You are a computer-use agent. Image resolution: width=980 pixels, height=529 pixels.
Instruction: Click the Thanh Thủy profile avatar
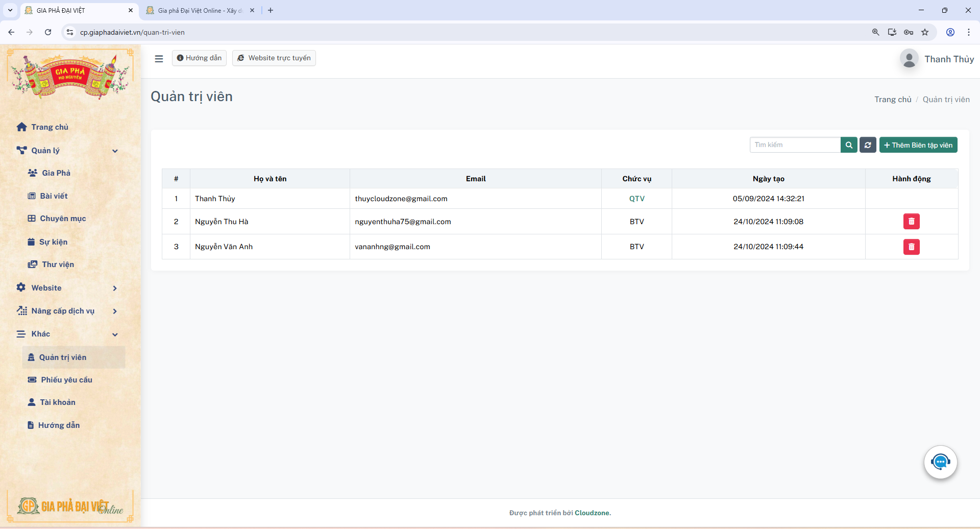909,59
